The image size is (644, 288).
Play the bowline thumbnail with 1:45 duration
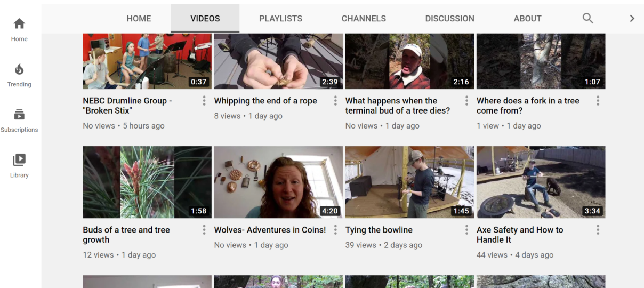409,182
